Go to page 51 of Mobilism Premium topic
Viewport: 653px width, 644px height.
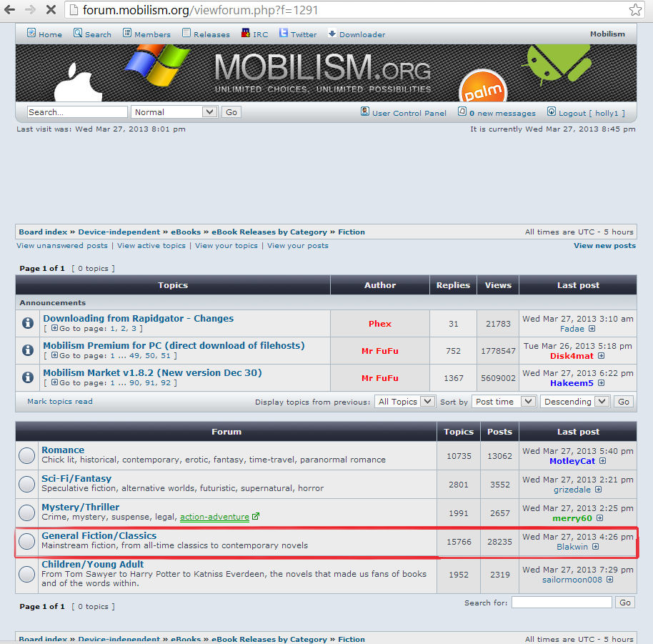[x=166, y=356]
